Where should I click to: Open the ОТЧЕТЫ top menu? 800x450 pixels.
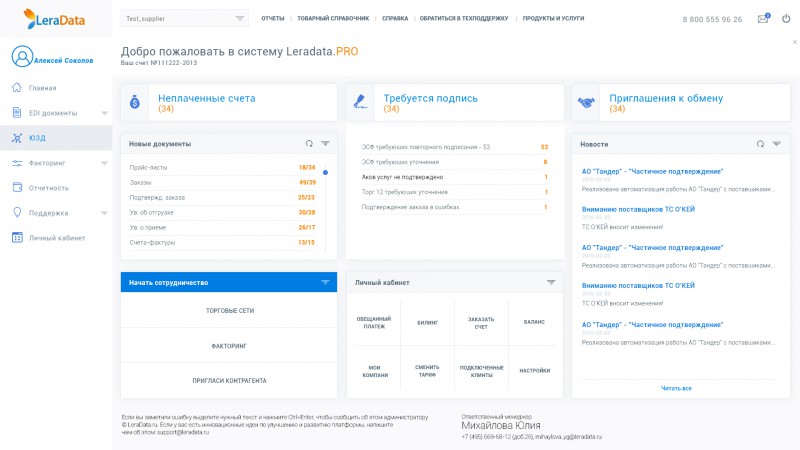pyautogui.click(x=272, y=18)
